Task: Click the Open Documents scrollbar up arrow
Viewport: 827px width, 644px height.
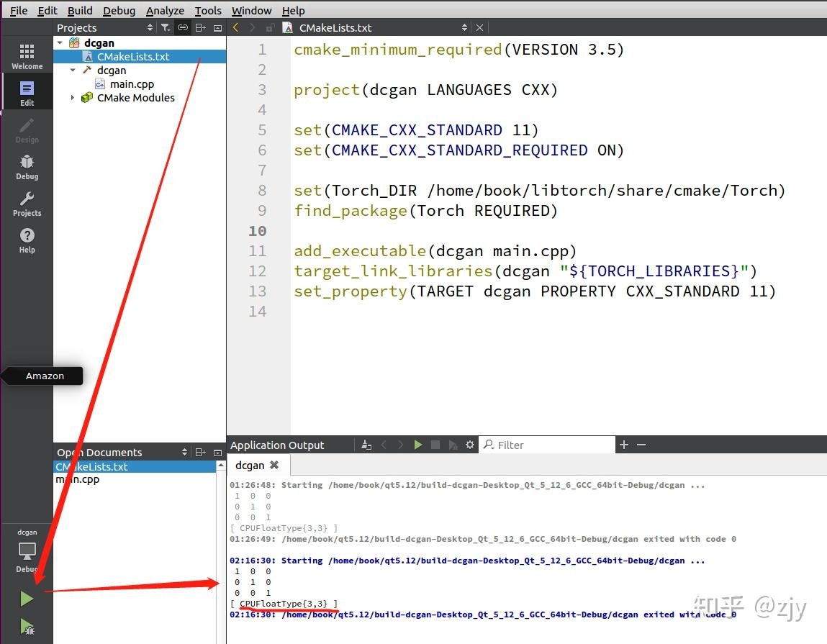Action: click(221, 466)
